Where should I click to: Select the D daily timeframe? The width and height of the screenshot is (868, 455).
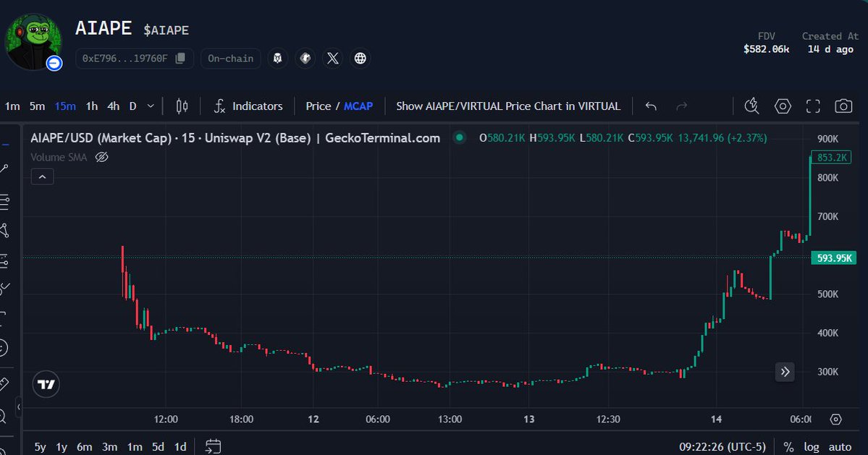(x=133, y=106)
